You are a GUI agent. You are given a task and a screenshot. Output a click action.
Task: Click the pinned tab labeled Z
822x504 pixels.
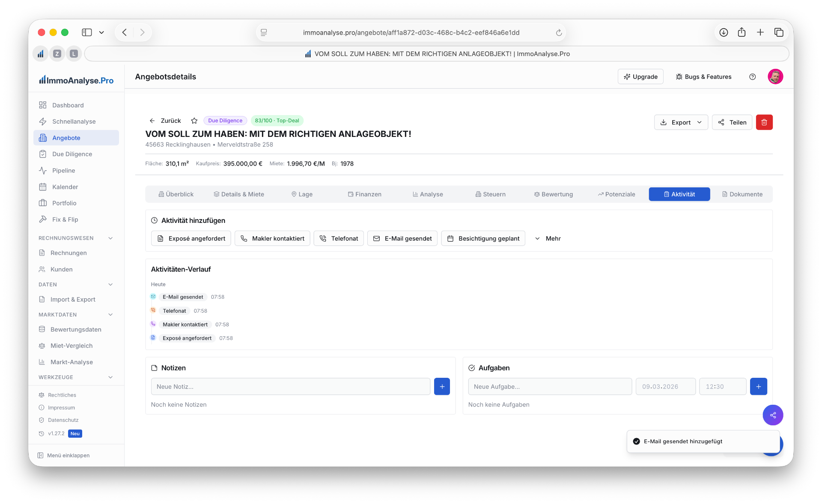(57, 54)
